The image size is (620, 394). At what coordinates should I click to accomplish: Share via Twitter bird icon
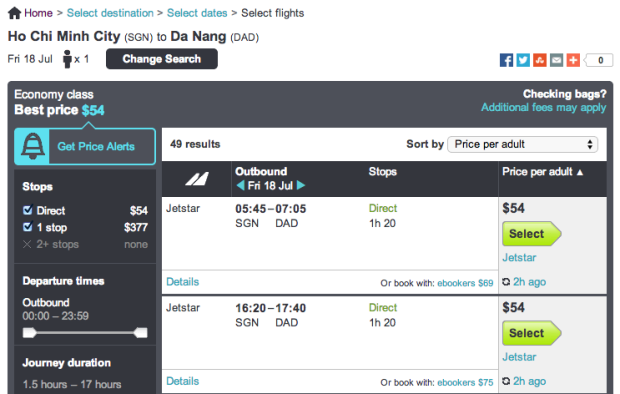click(523, 60)
